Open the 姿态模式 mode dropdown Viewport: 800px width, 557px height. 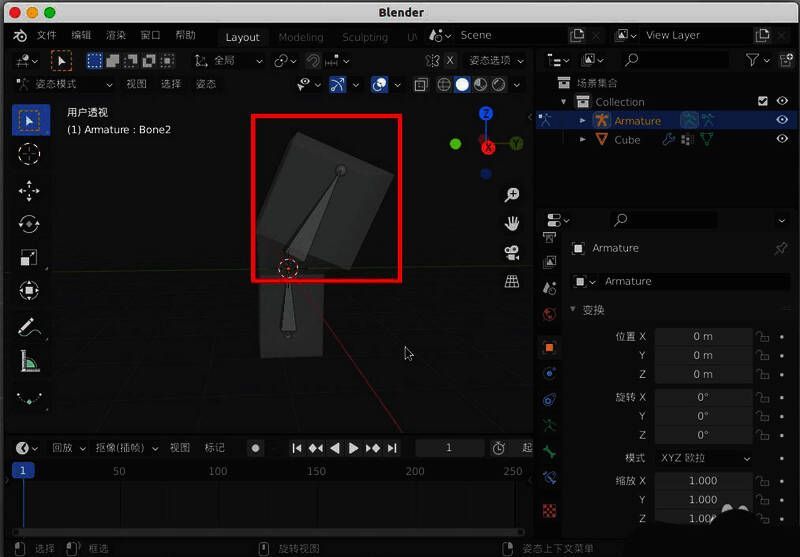[x=62, y=84]
